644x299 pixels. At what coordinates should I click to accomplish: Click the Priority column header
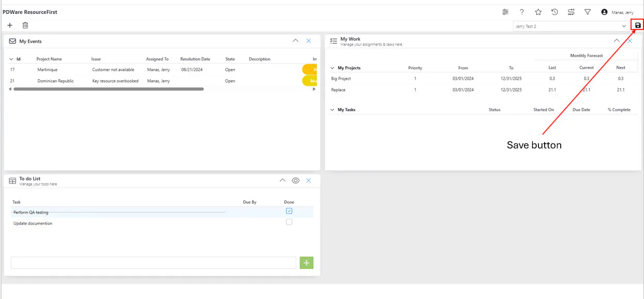point(415,68)
